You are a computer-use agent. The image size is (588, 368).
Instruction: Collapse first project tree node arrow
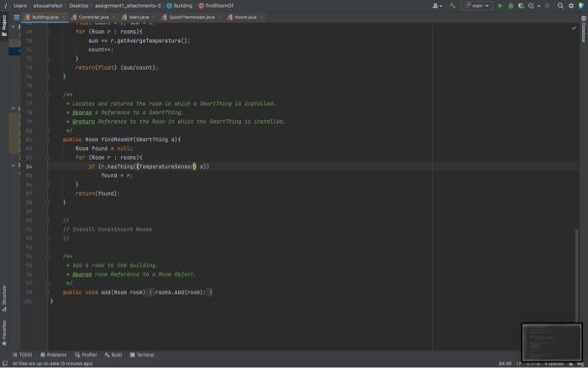click(x=13, y=27)
